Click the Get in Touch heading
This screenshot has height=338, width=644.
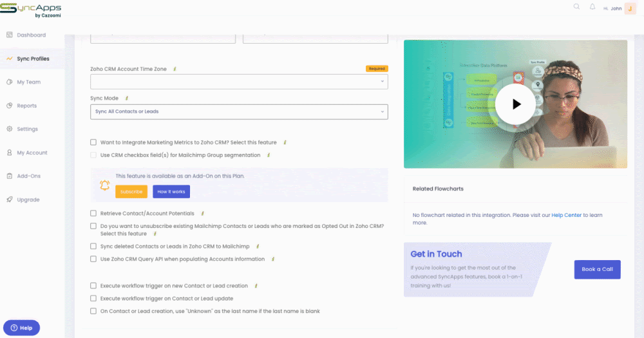(x=436, y=254)
